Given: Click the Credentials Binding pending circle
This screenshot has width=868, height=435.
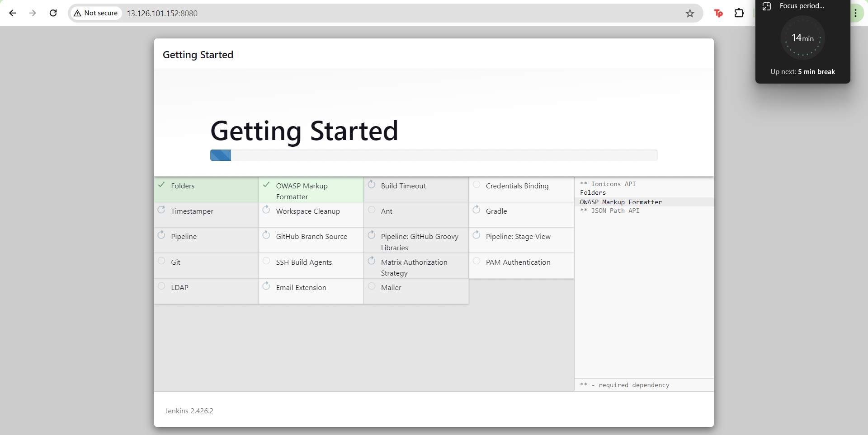Looking at the screenshot, I should point(476,184).
